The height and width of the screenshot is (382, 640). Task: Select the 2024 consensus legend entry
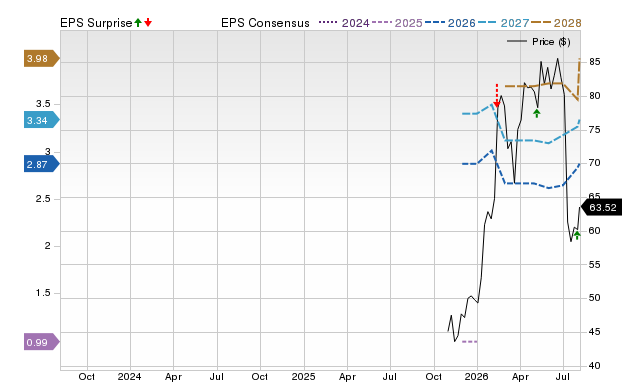pyautogui.click(x=344, y=23)
